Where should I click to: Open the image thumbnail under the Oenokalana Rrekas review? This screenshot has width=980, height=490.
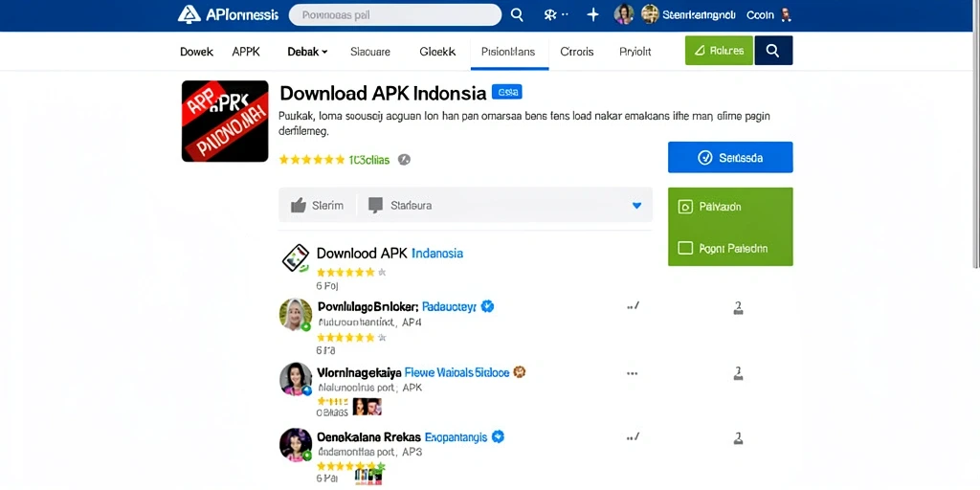pyautogui.click(x=368, y=477)
